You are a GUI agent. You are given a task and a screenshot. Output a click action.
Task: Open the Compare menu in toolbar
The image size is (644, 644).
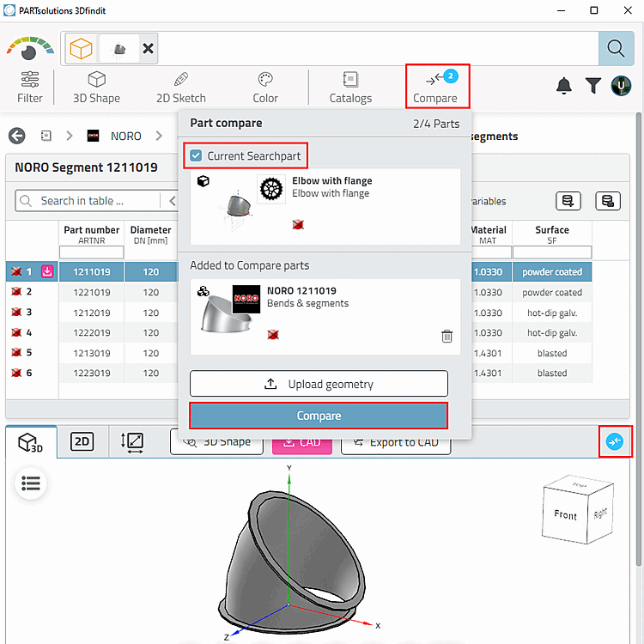click(437, 86)
